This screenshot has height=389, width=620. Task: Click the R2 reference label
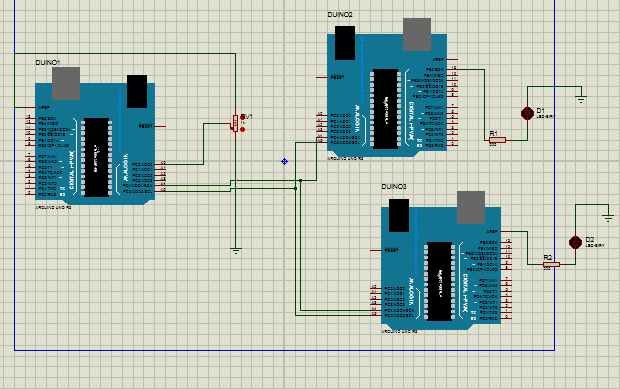[547, 258]
